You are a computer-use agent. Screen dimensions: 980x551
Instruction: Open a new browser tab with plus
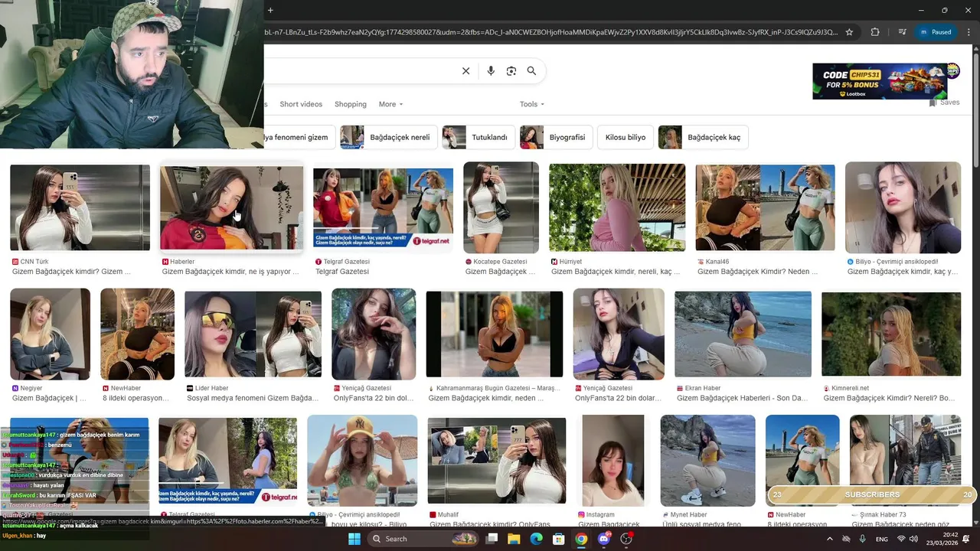(x=270, y=10)
